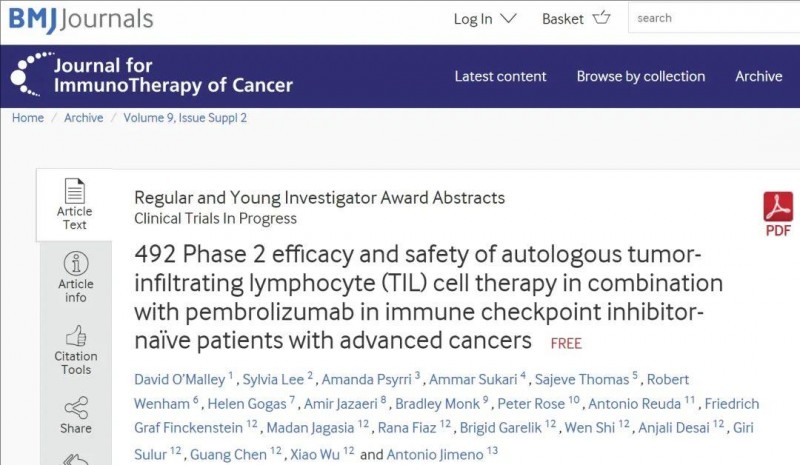
Task: Click the partially visible sidebar icon below Share
Action: pyautogui.click(x=75, y=457)
